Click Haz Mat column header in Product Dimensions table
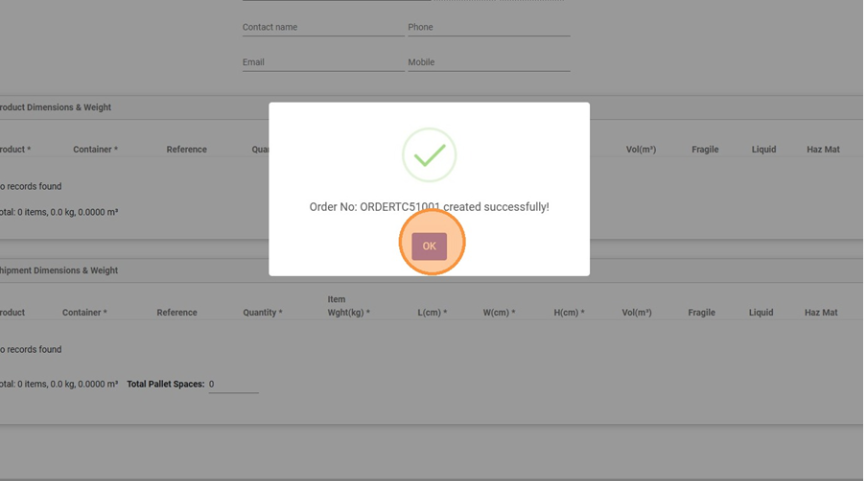Image resolution: width=864 pixels, height=481 pixels. click(x=822, y=150)
